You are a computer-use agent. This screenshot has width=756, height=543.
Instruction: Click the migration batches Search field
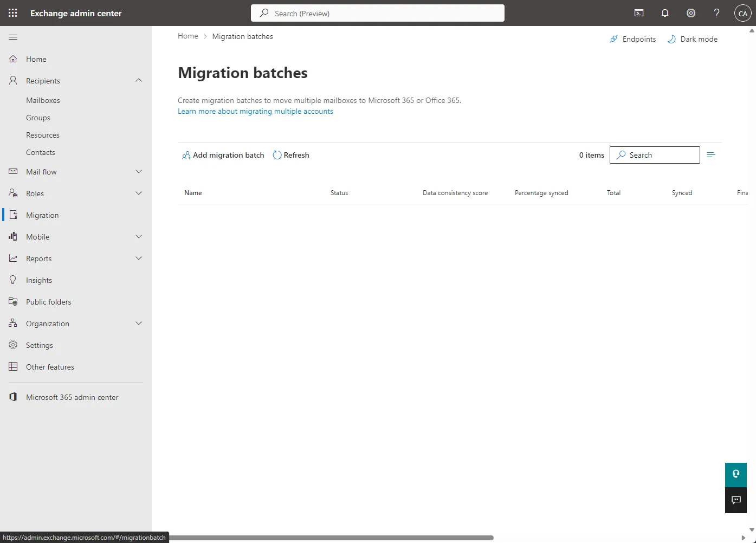point(655,155)
